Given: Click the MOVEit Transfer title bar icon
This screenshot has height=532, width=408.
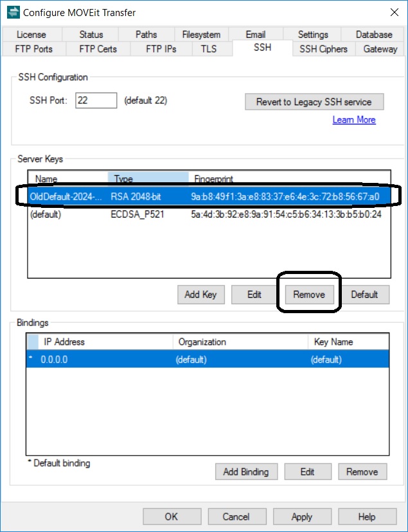Looking at the screenshot, I should (x=13, y=12).
